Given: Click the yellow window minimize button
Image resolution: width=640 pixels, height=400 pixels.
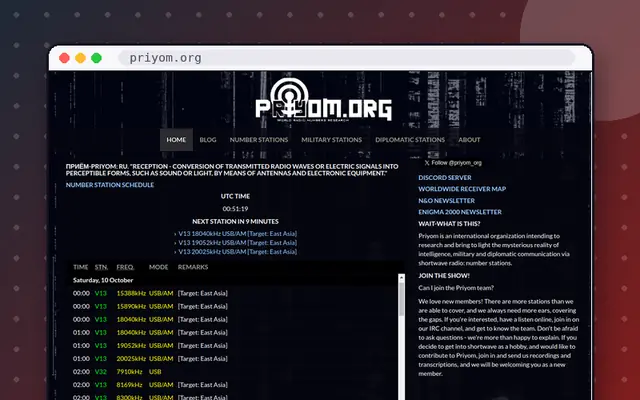Looking at the screenshot, I should coord(80,58).
